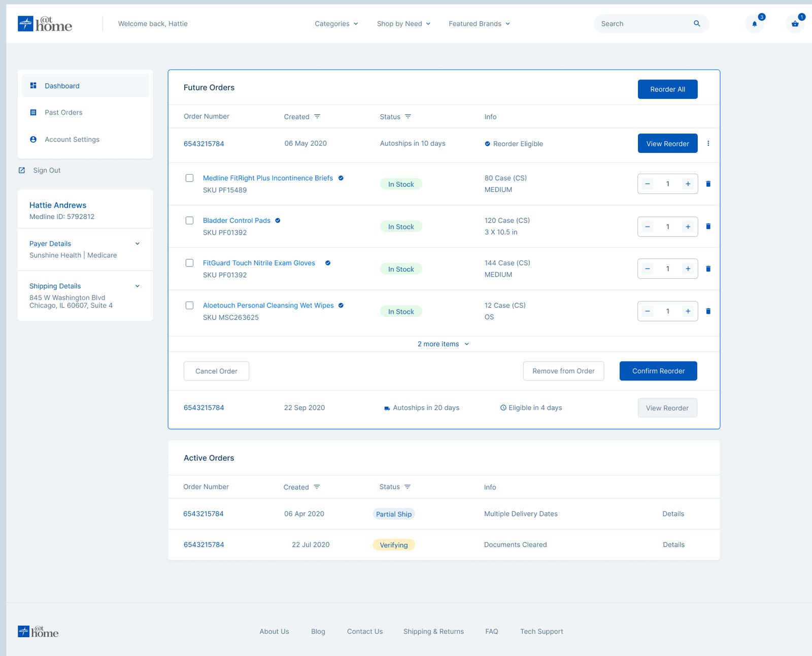Open the Bladder Control Pads product link
Viewport: 812px width, 656px height.
click(x=236, y=220)
